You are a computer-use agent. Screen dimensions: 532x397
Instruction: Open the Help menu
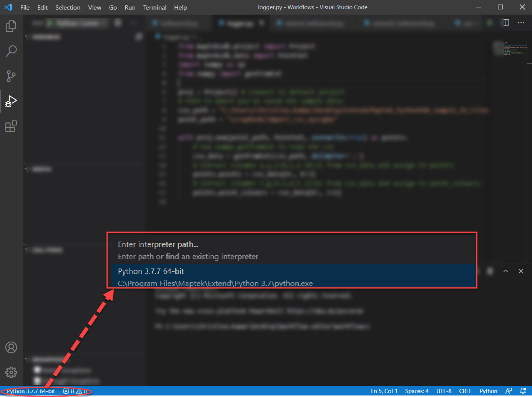tap(180, 7)
